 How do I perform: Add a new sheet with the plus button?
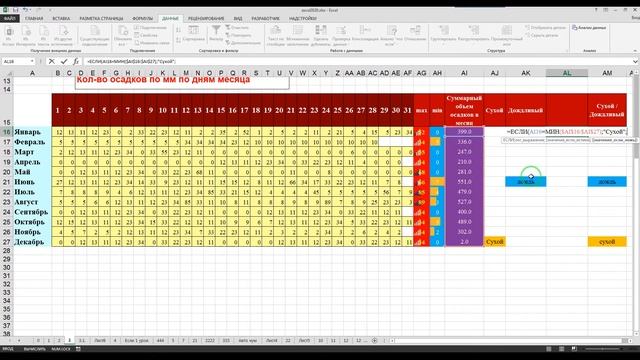(375, 340)
